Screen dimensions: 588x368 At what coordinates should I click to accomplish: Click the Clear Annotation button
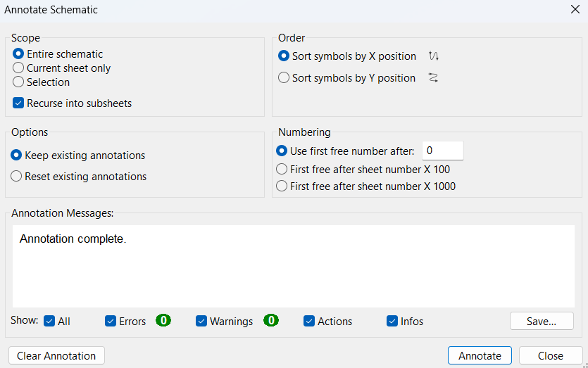56,355
